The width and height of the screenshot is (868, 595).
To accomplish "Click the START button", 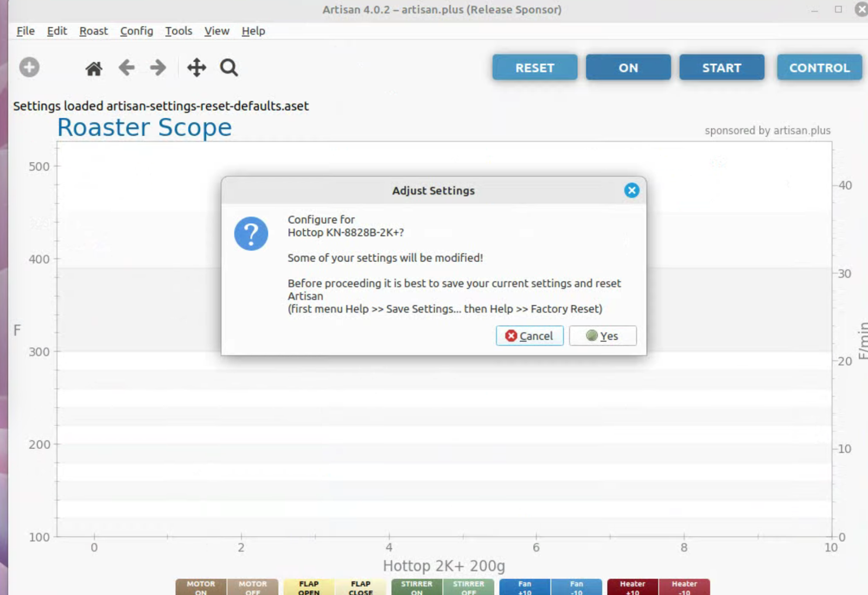I will tap(722, 67).
